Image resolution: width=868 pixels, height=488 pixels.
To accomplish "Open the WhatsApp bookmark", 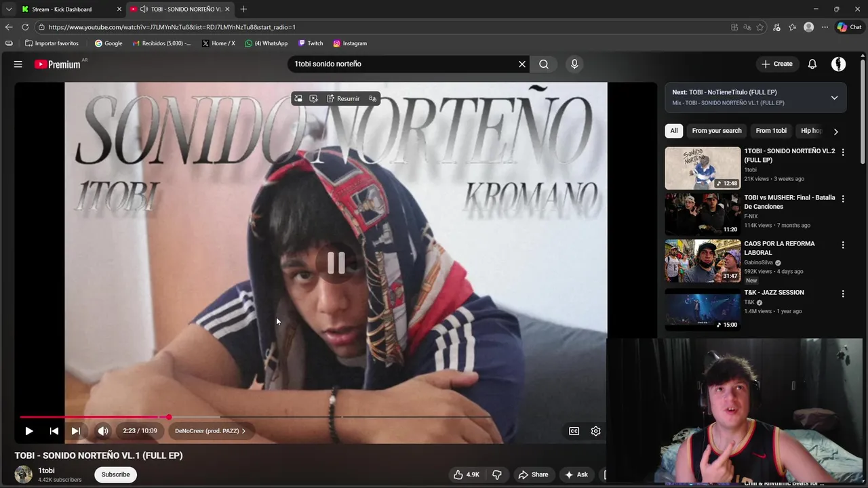I will tap(267, 43).
